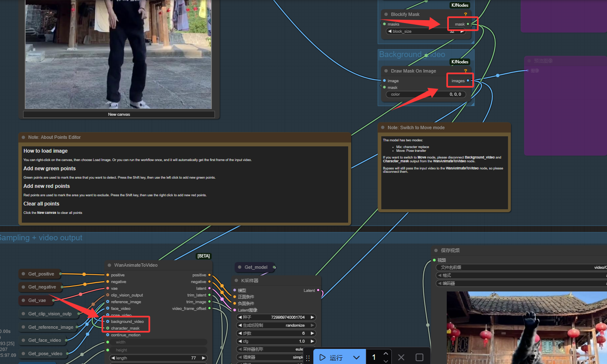Image resolution: width=607 pixels, height=364 pixels.
Task: Click the Blockify Mask mask output socket
Action: pos(468,24)
